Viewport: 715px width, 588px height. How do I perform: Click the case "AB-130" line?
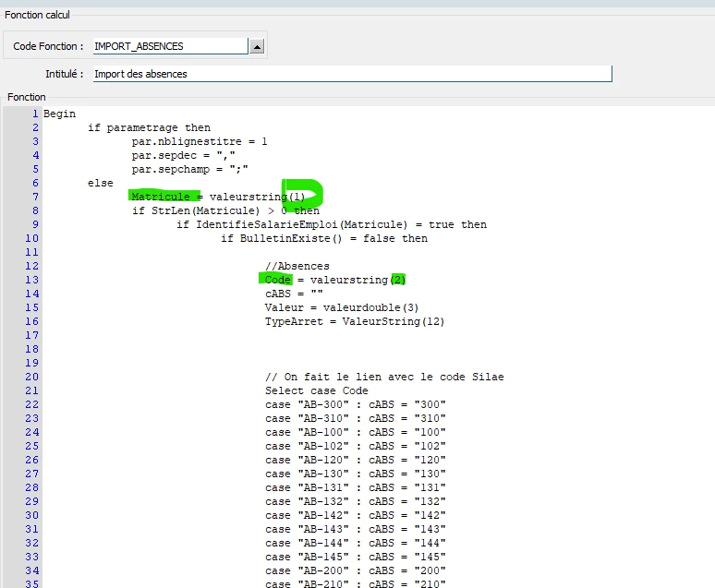point(356,474)
